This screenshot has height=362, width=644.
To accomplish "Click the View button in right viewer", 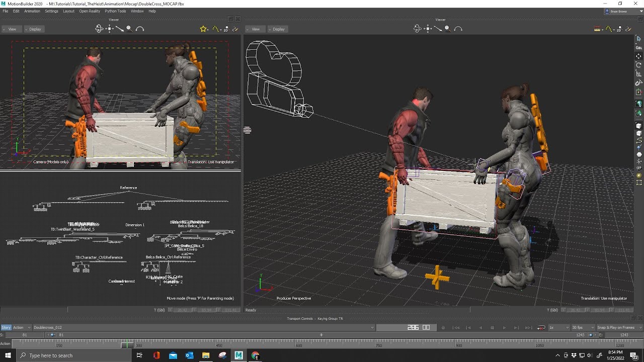I will 255,29.
